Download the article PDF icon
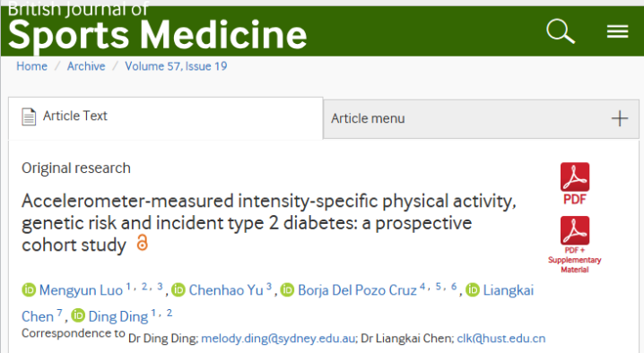The image size is (644, 353). 575,184
